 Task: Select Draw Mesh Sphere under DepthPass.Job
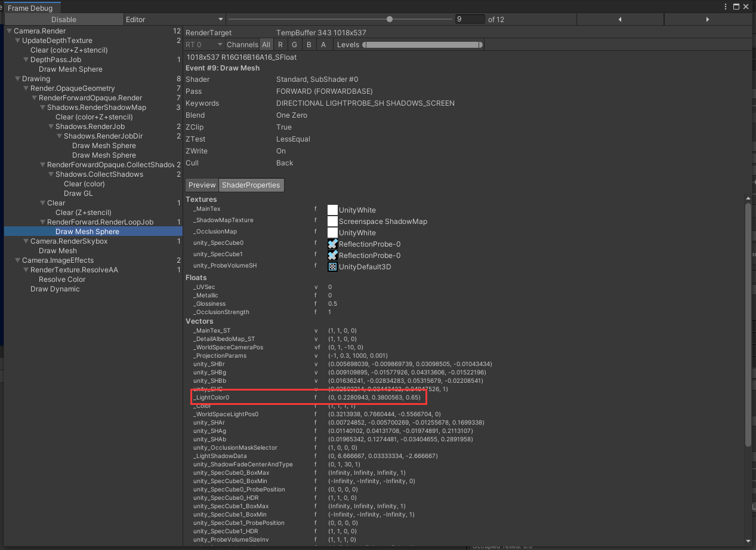(70, 69)
